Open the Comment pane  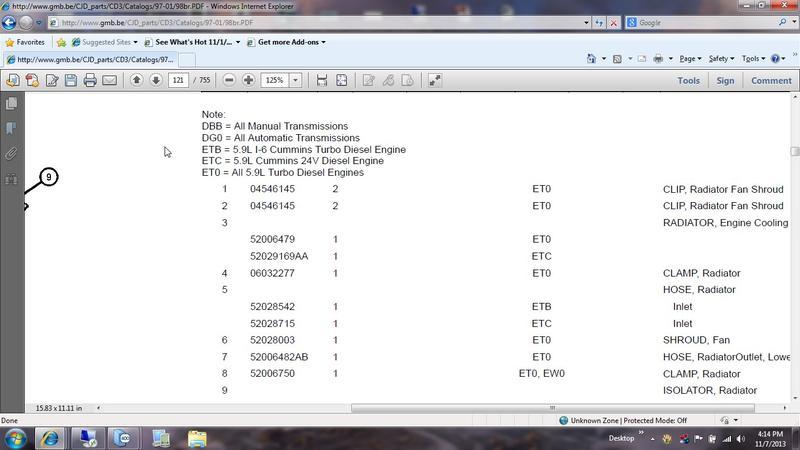771,81
